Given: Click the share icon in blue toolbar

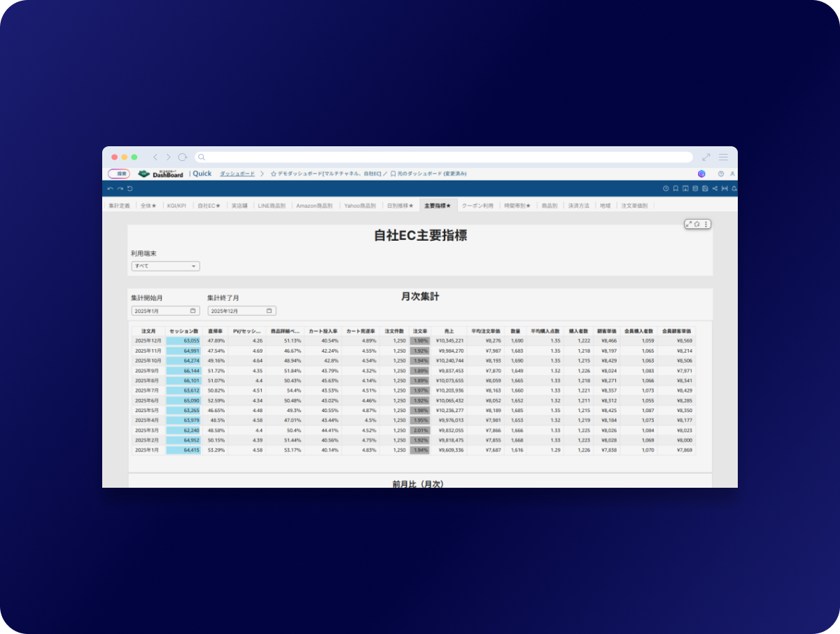Looking at the screenshot, I should pos(715,188).
